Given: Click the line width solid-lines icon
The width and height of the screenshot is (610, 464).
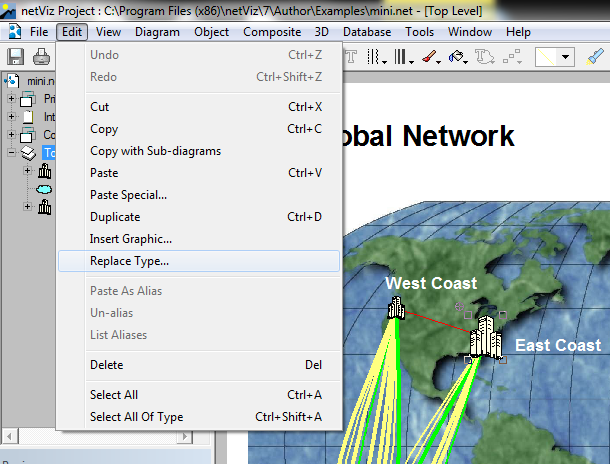Looking at the screenshot, I should click(402, 57).
